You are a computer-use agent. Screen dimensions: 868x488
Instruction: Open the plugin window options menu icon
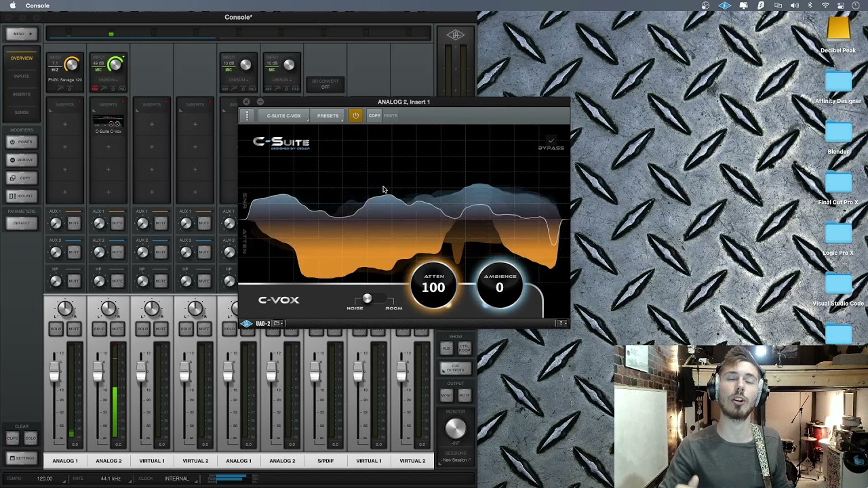247,115
